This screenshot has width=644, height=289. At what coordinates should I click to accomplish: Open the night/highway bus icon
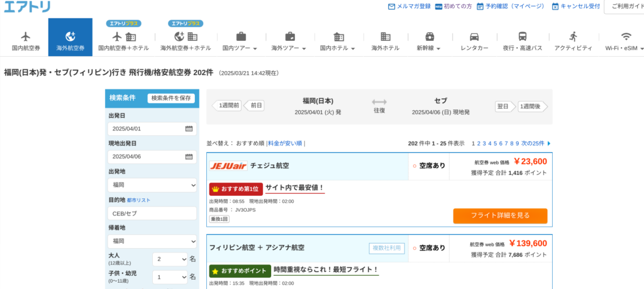click(522, 37)
